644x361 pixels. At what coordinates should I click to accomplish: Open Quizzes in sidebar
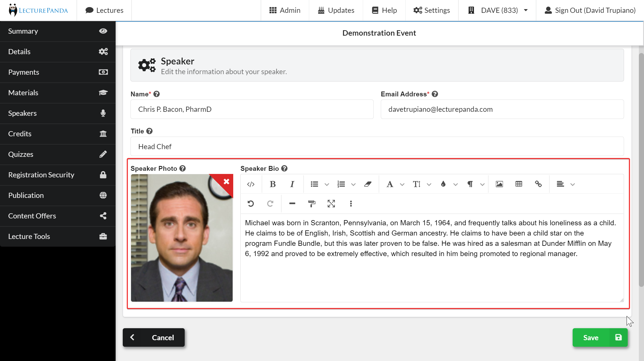tap(58, 154)
